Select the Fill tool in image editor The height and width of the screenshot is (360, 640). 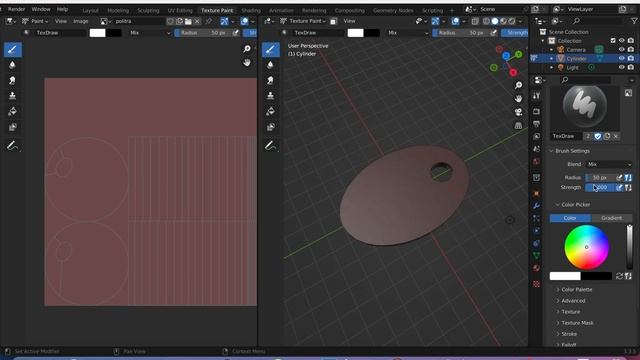[x=12, y=111]
